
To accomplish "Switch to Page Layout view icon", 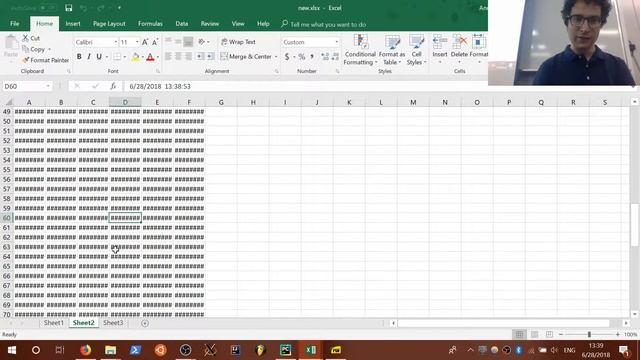I will point(534,334).
